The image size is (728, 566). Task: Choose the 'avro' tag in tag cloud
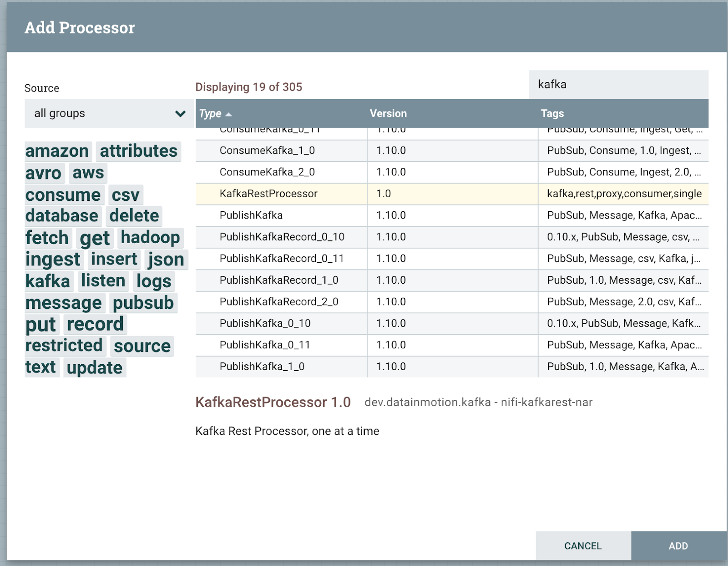point(43,173)
